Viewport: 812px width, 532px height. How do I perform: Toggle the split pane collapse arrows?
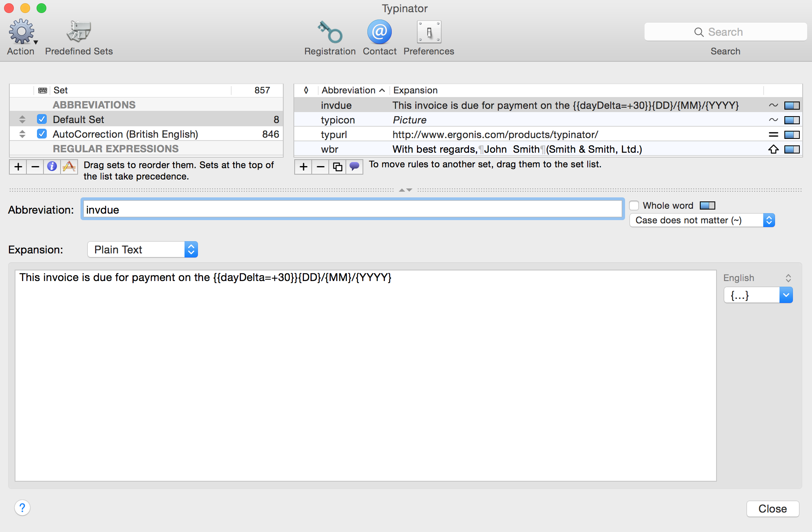tap(406, 190)
